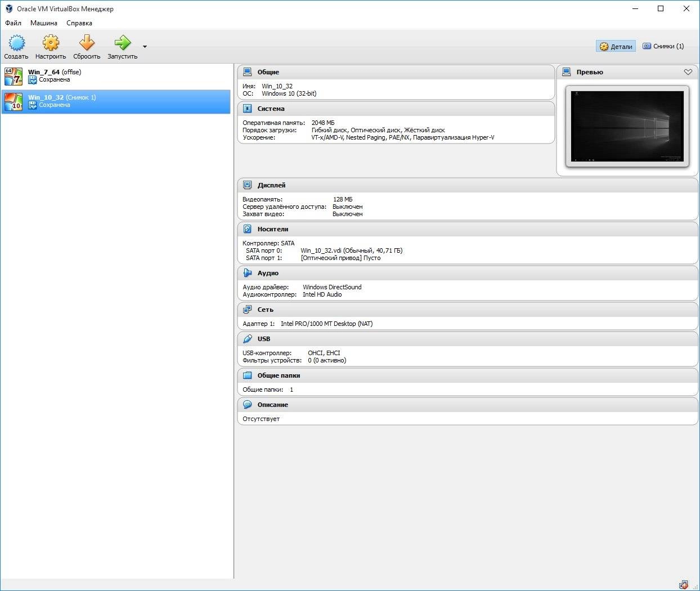The width and height of the screenshot is (700, 591).
Task: Click the Гибкий диск boot order value
Action: pyautogui.click(x=330, y=130)
